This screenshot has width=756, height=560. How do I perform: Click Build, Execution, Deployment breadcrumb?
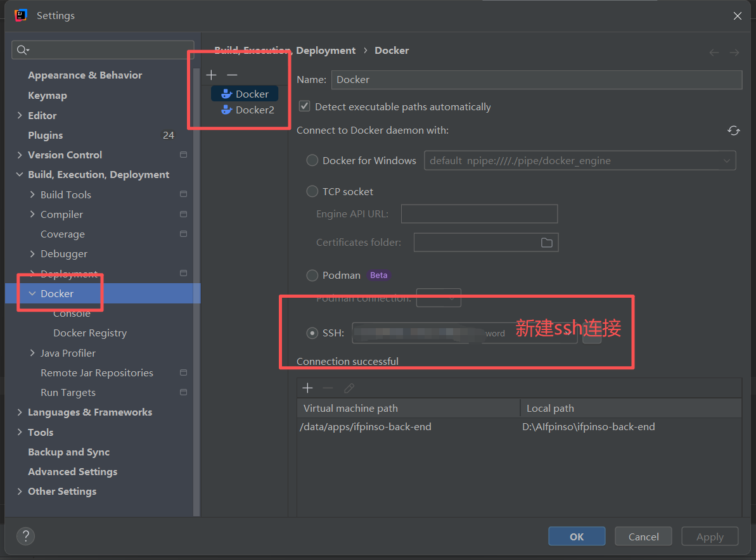coord(285,51)
